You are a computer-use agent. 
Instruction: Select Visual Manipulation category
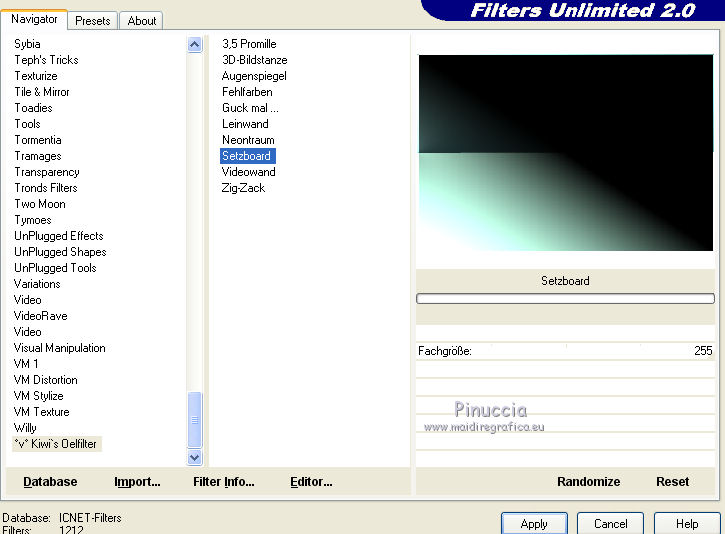coord(60,348)
